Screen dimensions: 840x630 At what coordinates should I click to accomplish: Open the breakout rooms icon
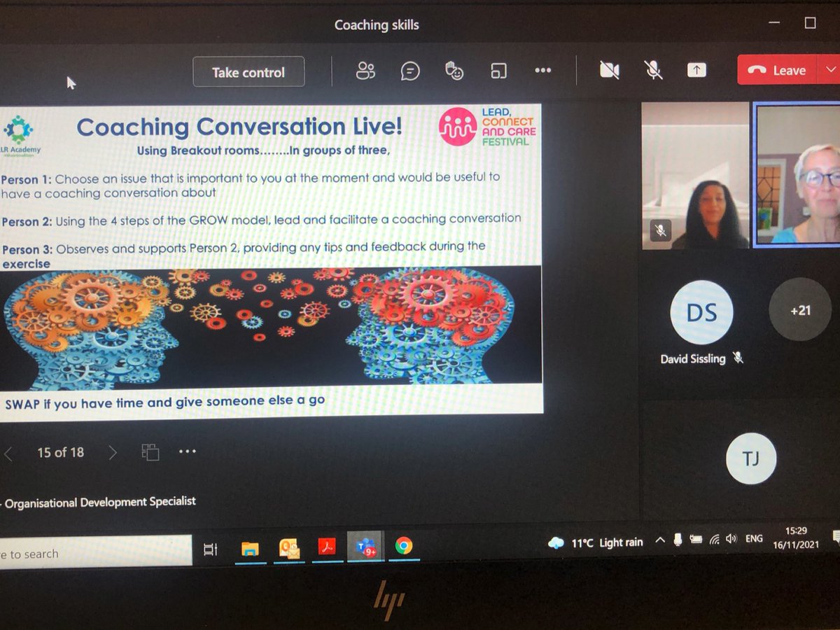(x=498, y=71)
